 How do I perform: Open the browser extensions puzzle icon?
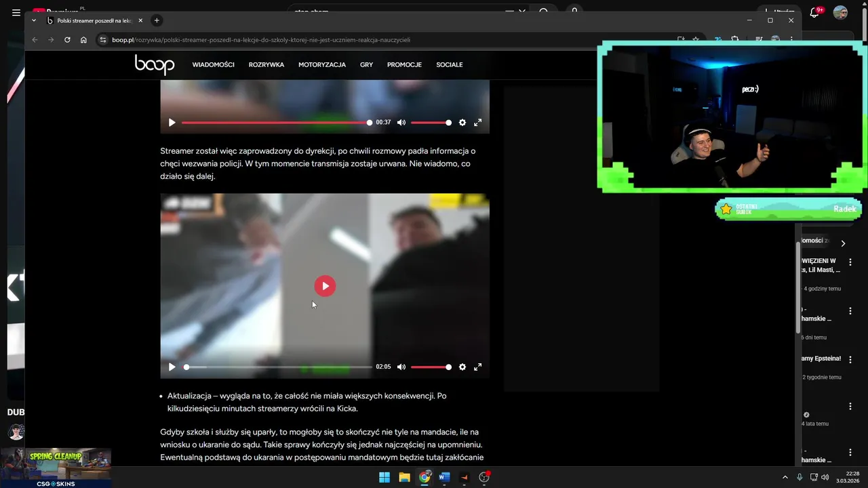pyautogui.click(x=735, y=40)
